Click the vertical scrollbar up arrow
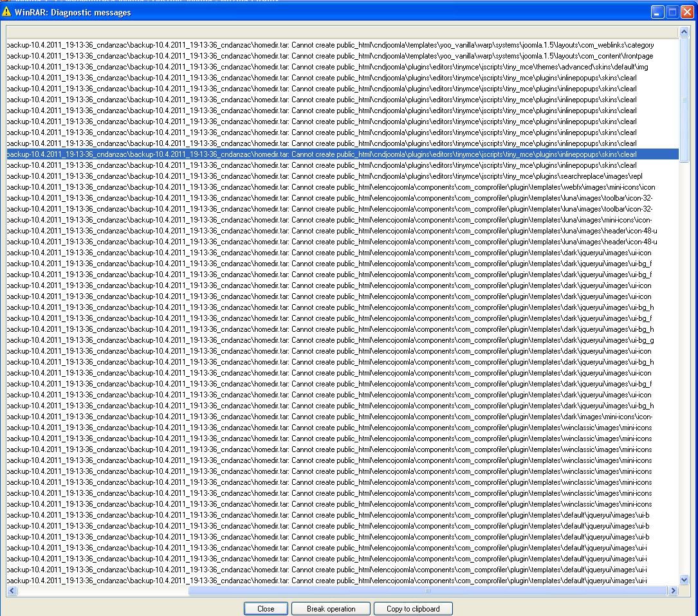The height and width of the screenshot is (616, 698). pyautogui.click(x=684, y=32)
